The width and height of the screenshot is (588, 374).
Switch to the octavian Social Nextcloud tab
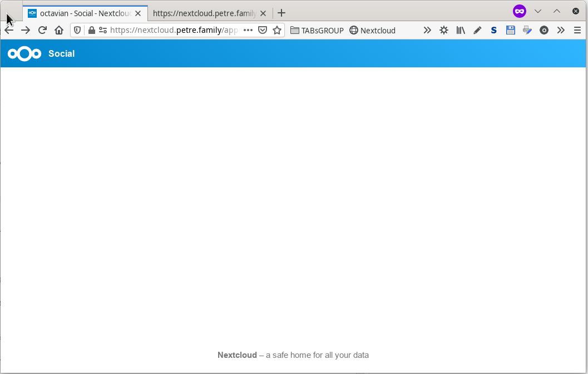tap(83, 13)
